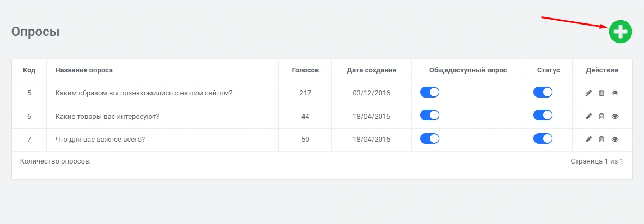Edit survey 5 with the pencil icon
The image size is (644, 224).
pos(588,93)
